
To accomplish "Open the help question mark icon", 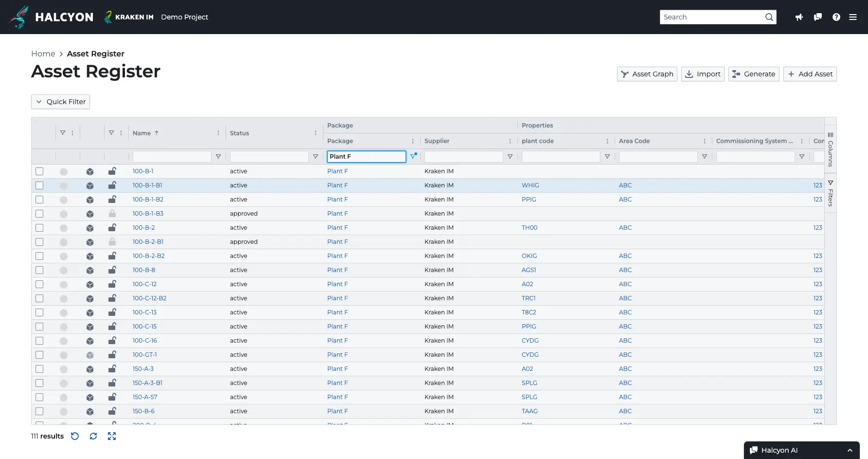I will [836, 17].
